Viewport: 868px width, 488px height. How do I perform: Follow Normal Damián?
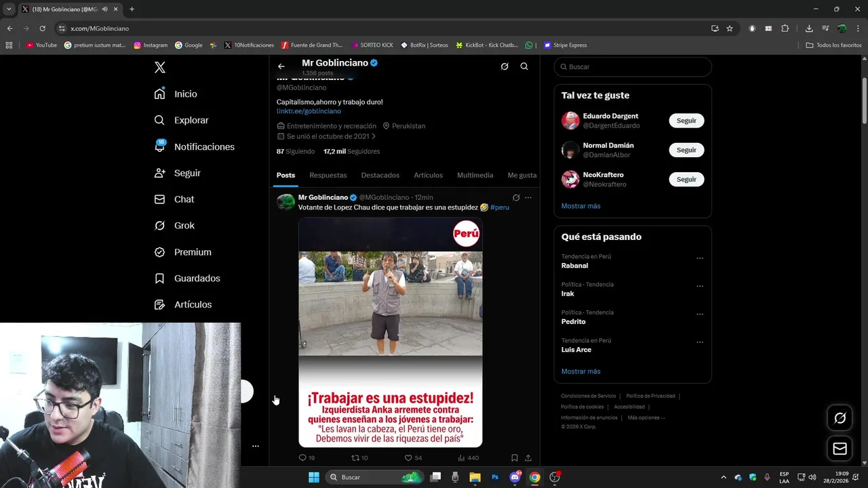686,150
